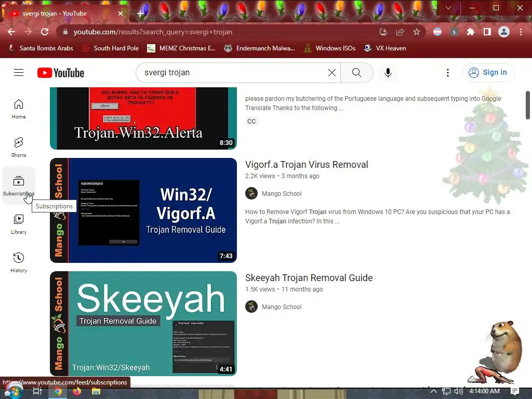Click the CC closed captions badge
This screenshot has width=532, height=399.
tap(251, 122)
